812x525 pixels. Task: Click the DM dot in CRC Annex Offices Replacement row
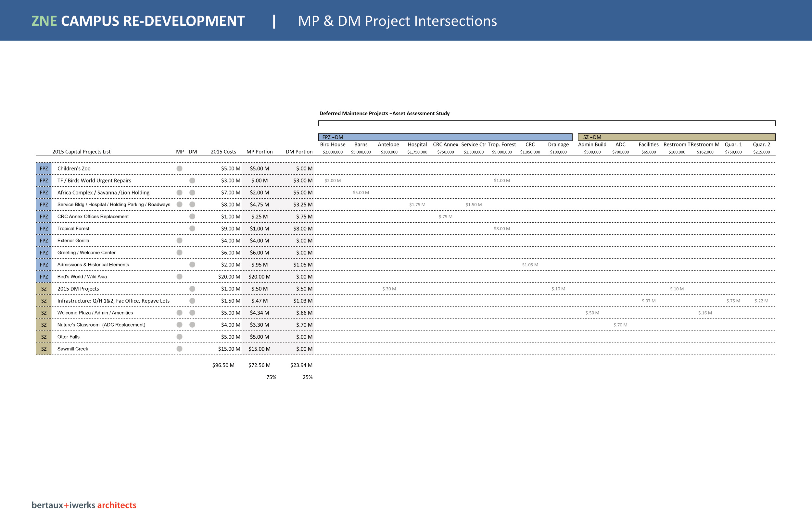coord(192,217)
